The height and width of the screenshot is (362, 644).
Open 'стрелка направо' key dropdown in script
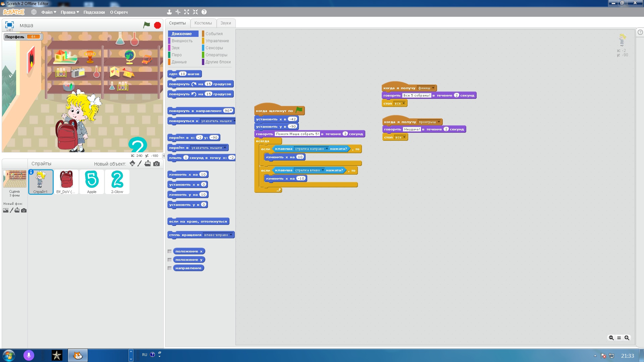point(327,149)
